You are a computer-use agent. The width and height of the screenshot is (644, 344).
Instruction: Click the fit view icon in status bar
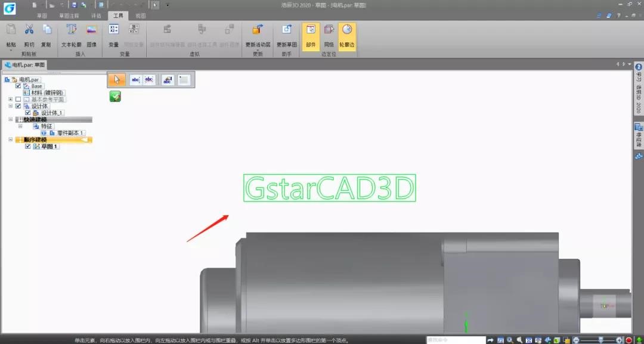pos(529,340)
